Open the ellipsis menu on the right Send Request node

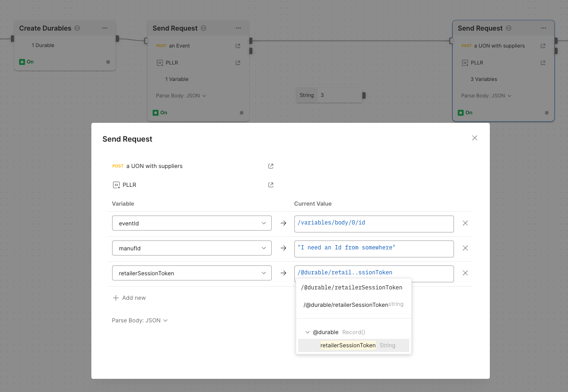coord(544,28)
